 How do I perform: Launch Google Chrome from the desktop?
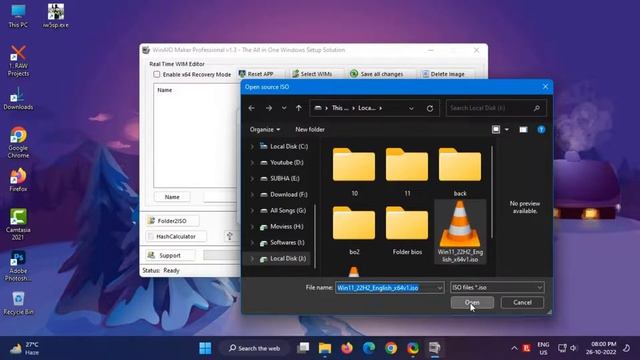click(18, 143)
